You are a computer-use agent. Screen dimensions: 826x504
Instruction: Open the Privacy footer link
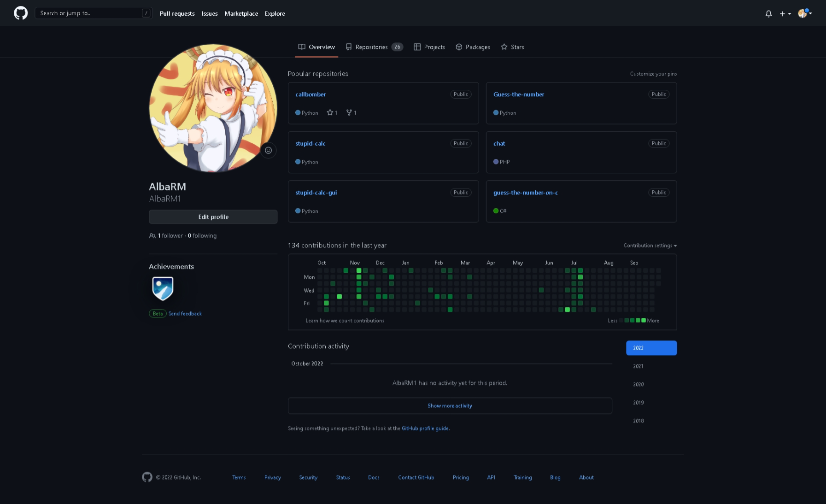click(273, 478)
